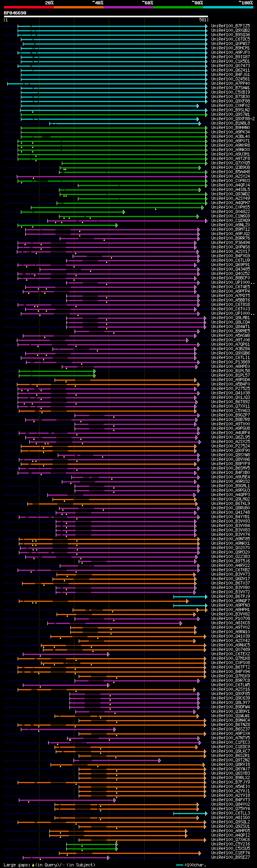
Task: Select hit label UniRef100_P27525
Action: [x=230, y=388]
